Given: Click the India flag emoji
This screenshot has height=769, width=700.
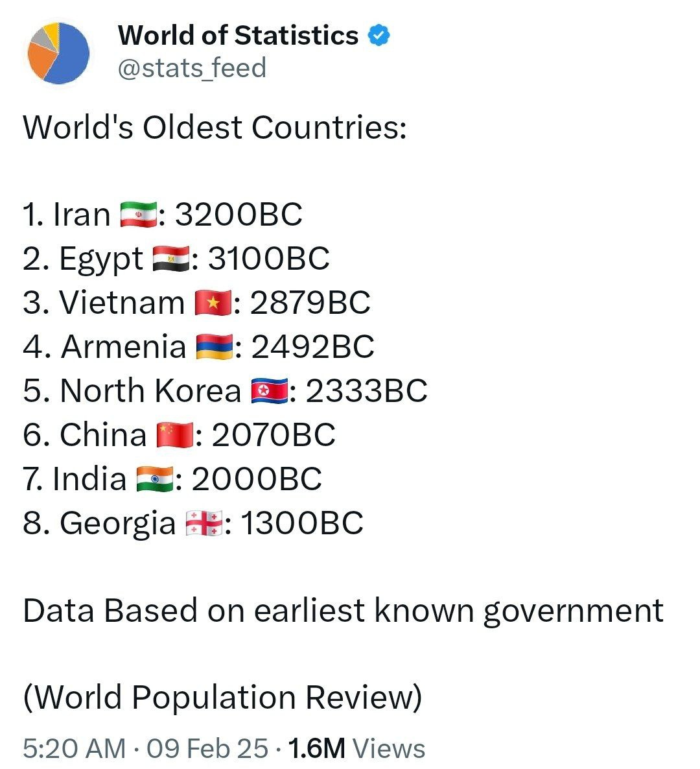Looking at the screenshot, I should pos(155,479).
